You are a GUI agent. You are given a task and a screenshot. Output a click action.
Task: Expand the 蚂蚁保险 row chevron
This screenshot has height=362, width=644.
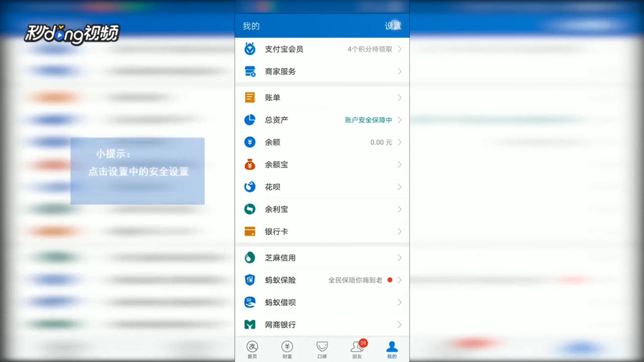(x=400, y=280)
